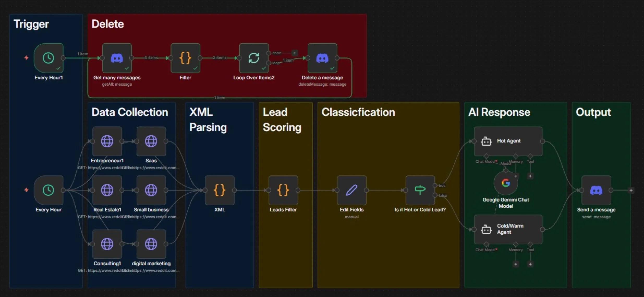The height and width of the screenshot is (297, 644).
Task: Open the Google Gemini Chat Model node
Action: pyautogui.click(x=506, y=183)
